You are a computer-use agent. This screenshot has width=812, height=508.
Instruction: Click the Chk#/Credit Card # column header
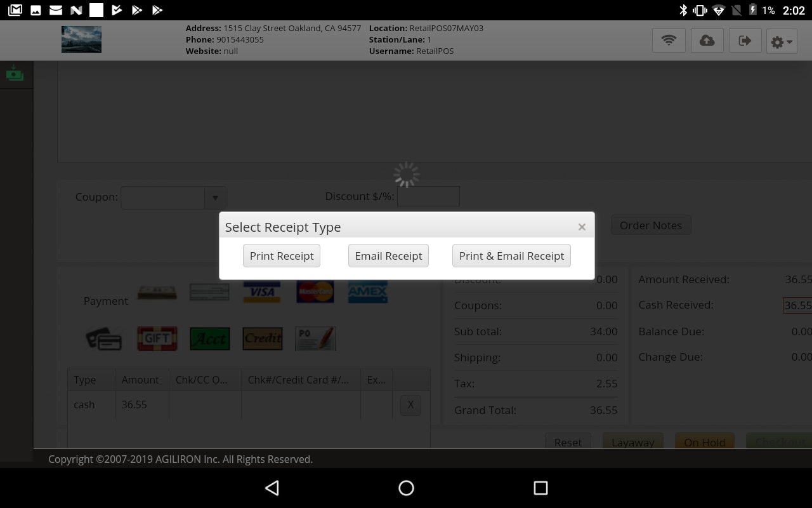(x=301, y=380)
